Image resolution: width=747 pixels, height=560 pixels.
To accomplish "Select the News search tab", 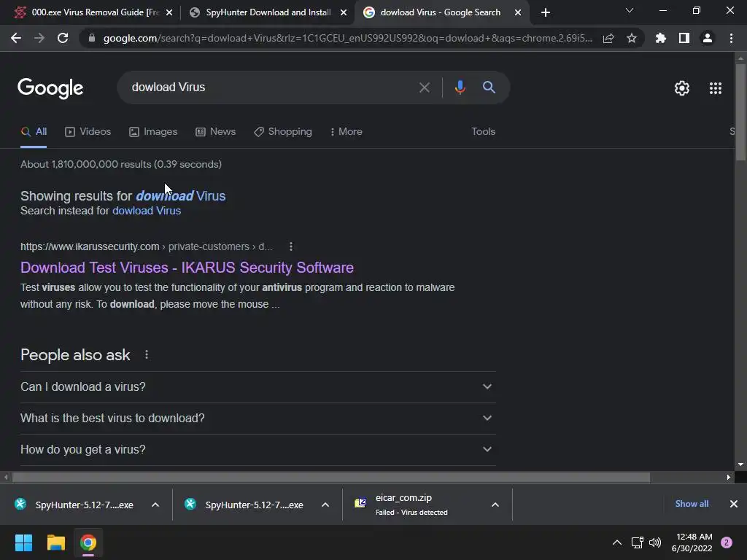I will pyautogui.click(x=216, y=131).
